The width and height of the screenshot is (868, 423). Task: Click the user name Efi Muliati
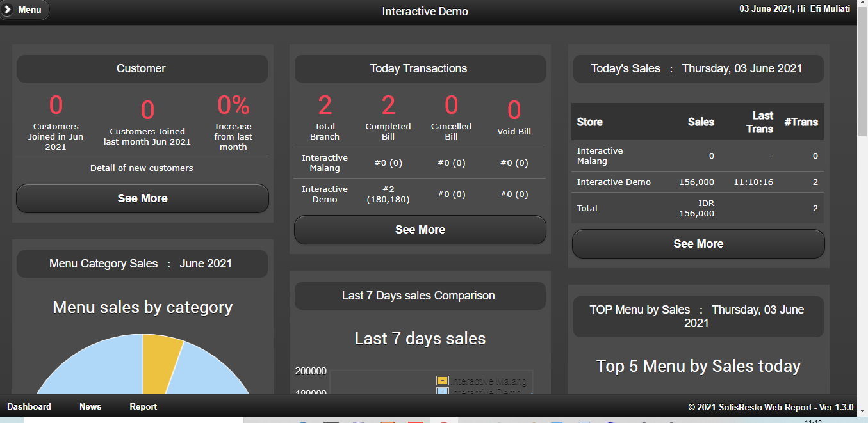pyautogui.click(x=830, y=9)
